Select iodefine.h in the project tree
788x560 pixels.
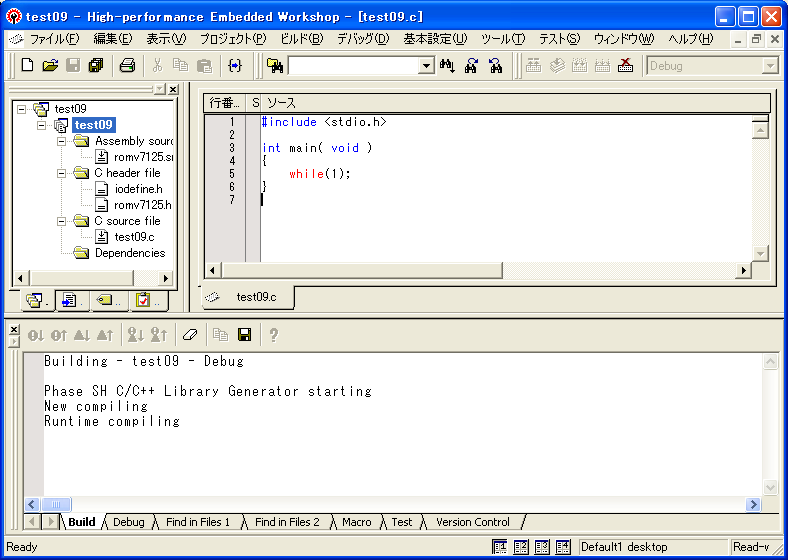pos(137,189)
